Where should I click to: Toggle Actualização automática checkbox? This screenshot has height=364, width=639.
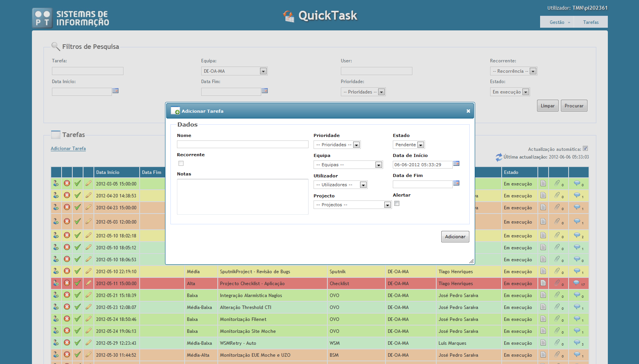[x=585, y=149]
